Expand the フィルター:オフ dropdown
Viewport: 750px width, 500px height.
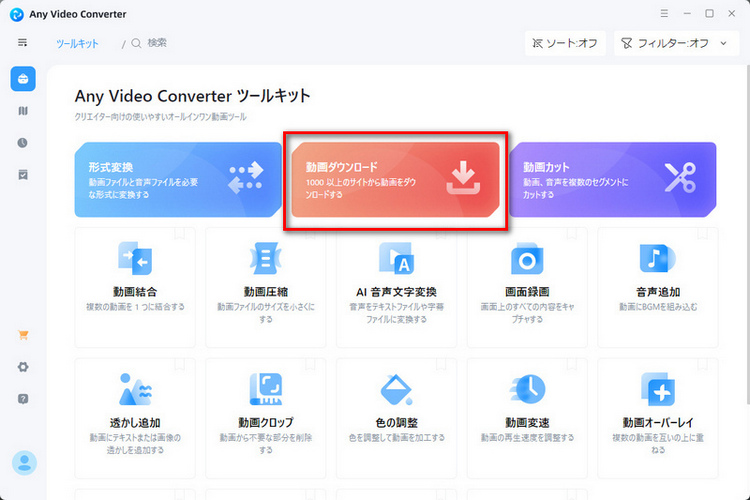676,44
